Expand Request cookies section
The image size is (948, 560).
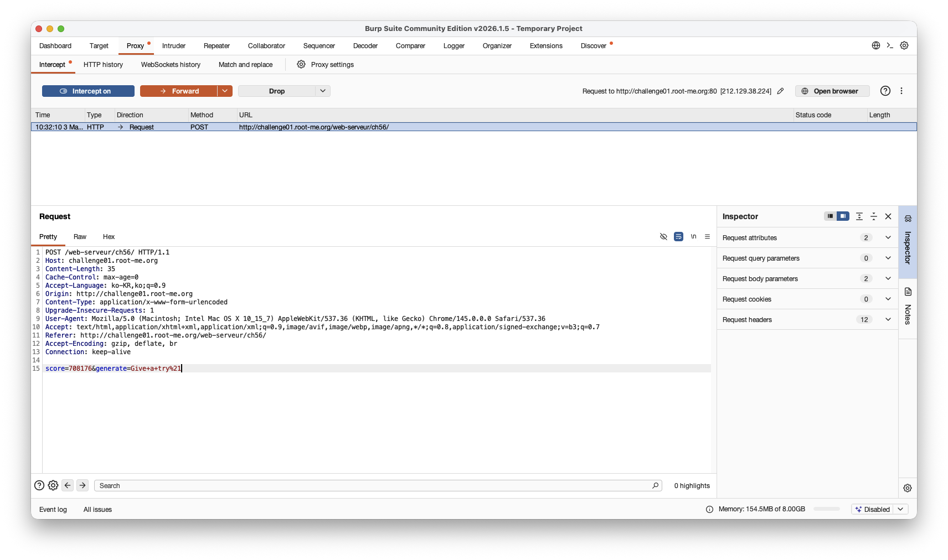click(x=888, y=299)
